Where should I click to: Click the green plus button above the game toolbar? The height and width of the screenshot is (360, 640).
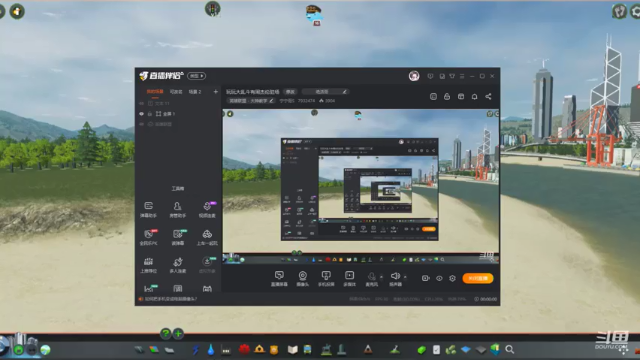[178, 334]
